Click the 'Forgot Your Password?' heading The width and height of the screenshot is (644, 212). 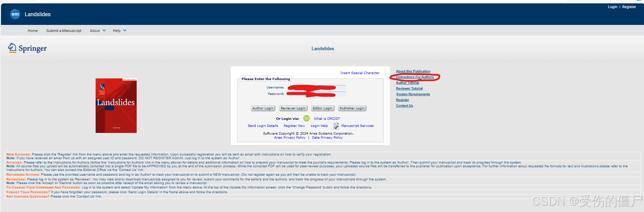click(x=28, y=192)
